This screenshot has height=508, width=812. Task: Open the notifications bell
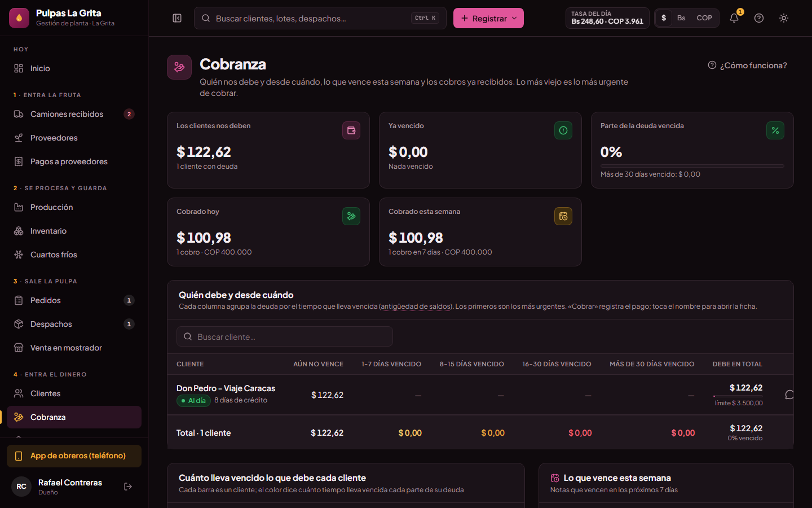click(x=734, y=18)
